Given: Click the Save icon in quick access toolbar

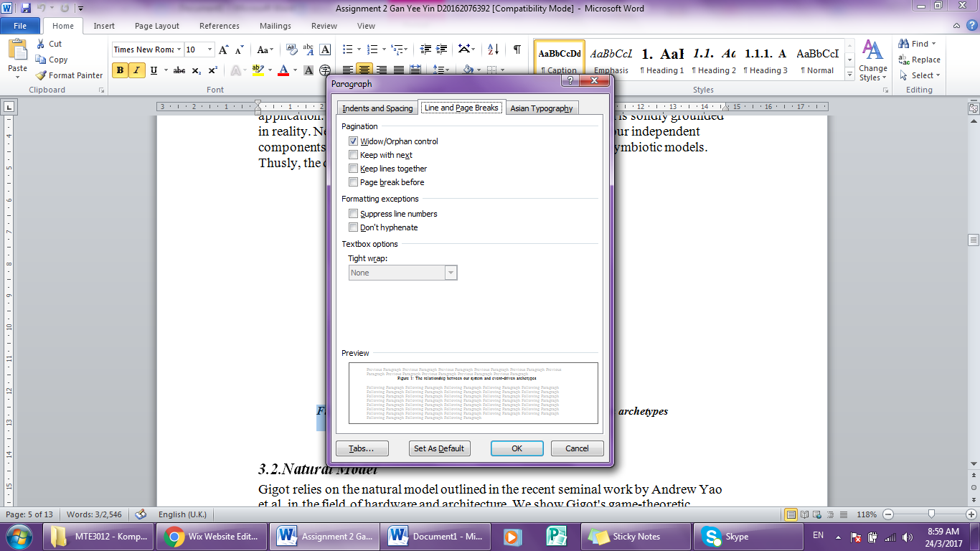Looking at the screenshot, I should pos(27,9).
